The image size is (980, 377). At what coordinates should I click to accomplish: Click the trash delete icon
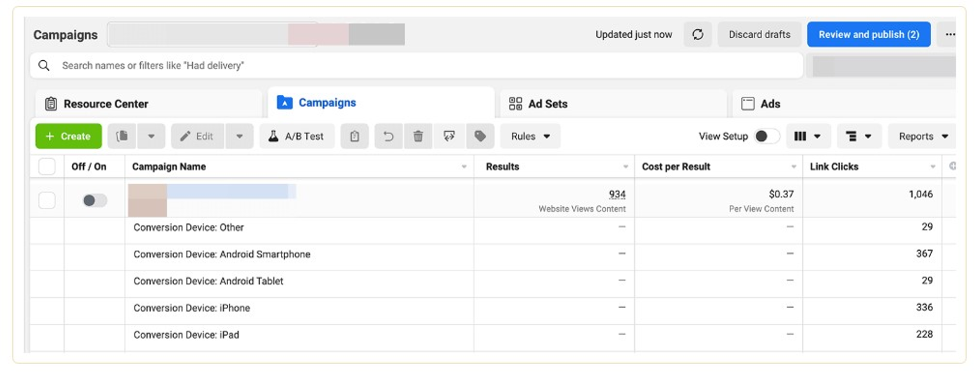click(x=418, y=136)
